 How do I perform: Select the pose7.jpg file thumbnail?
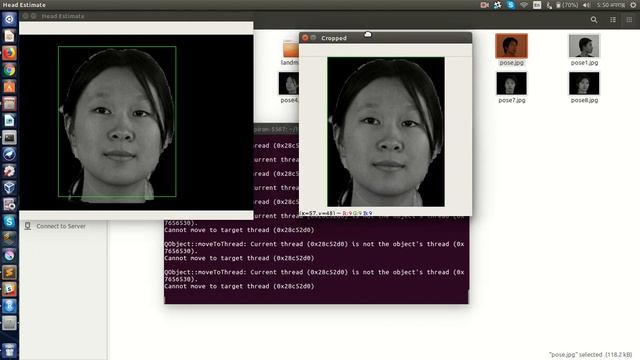click(511, 83)
